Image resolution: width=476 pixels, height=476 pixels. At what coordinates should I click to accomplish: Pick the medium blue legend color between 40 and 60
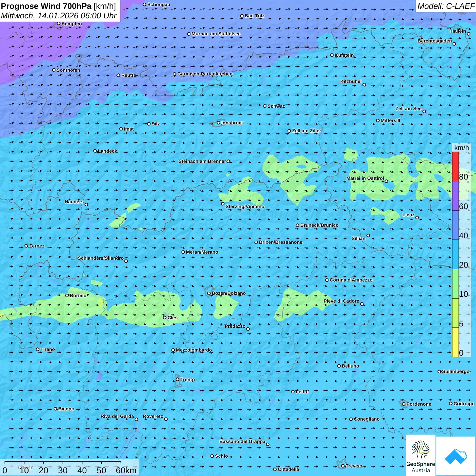[455, 225]
